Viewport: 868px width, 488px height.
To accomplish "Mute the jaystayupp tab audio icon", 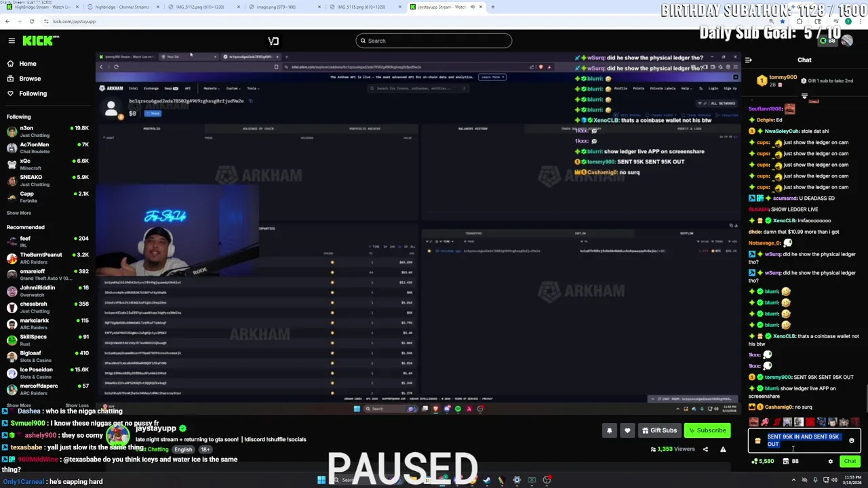I will pos(473,7).
